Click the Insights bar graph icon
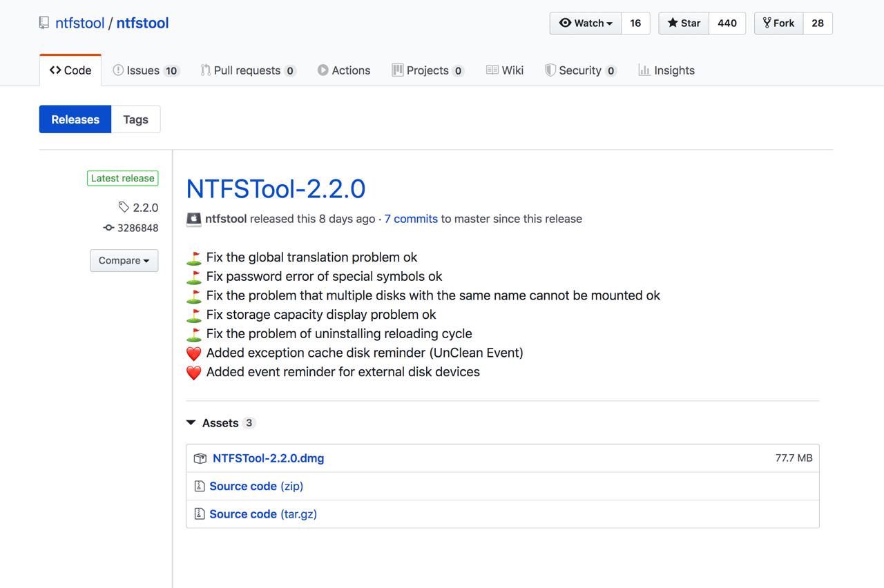Viewport: 884px width, 588px height. (x=644, y=70)
